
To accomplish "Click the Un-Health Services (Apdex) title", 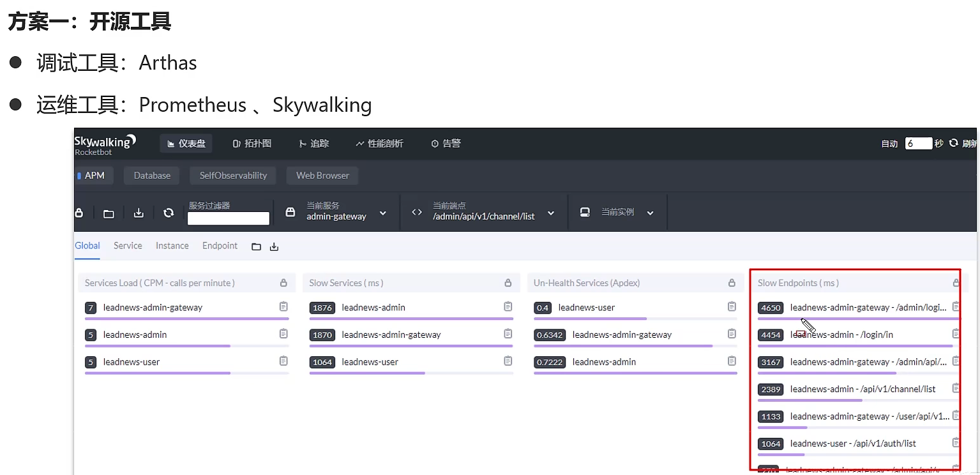I will [587, 283].
